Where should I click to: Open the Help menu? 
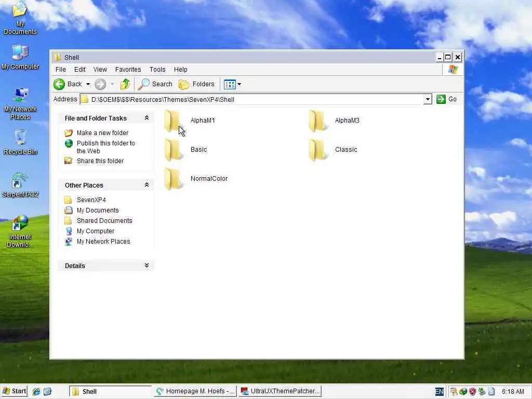coord(180,70)
